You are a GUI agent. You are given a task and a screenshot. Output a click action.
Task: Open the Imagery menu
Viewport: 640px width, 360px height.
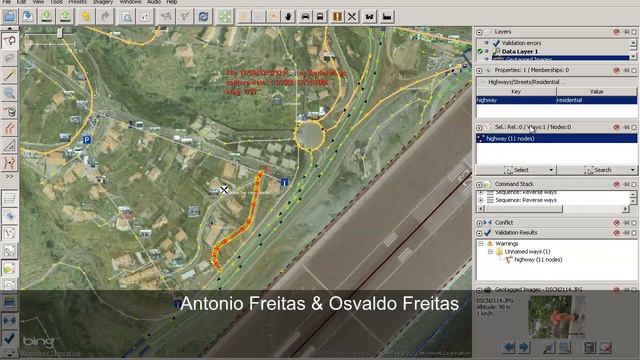pos(102,2)
